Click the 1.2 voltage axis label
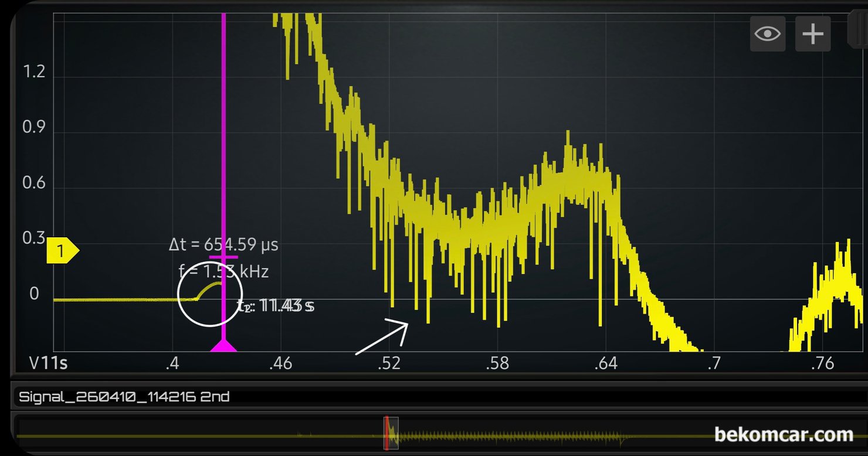868x456 pixels. click(x=33, y=72)
